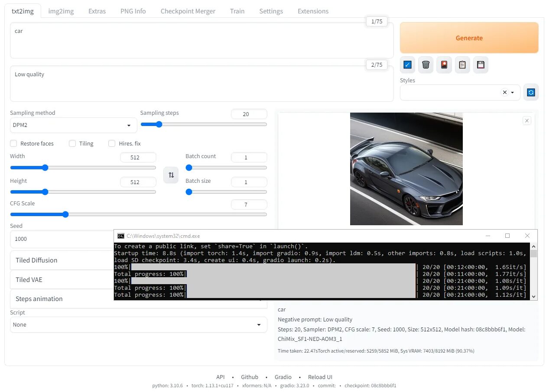This screenshot has width=546, height=392.
Task: Save current prompt as style with floppy icon
Action: 481,65
